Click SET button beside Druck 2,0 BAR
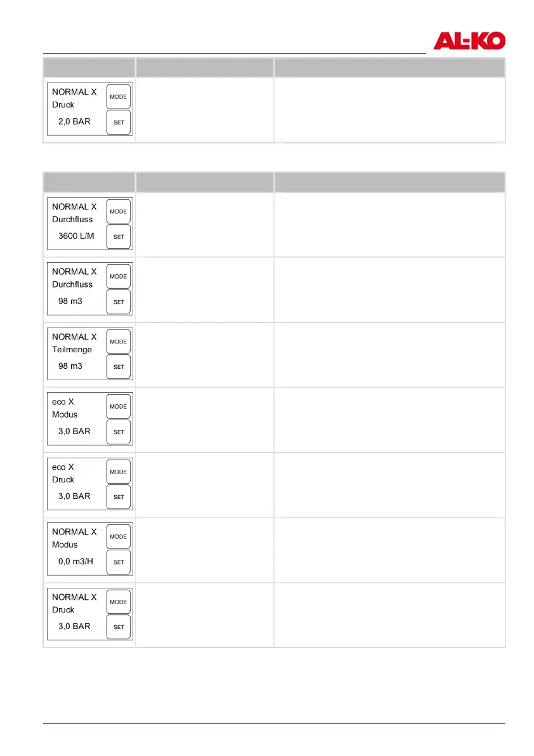This screenshot has height=756, width=534. [x=119, y=123]
